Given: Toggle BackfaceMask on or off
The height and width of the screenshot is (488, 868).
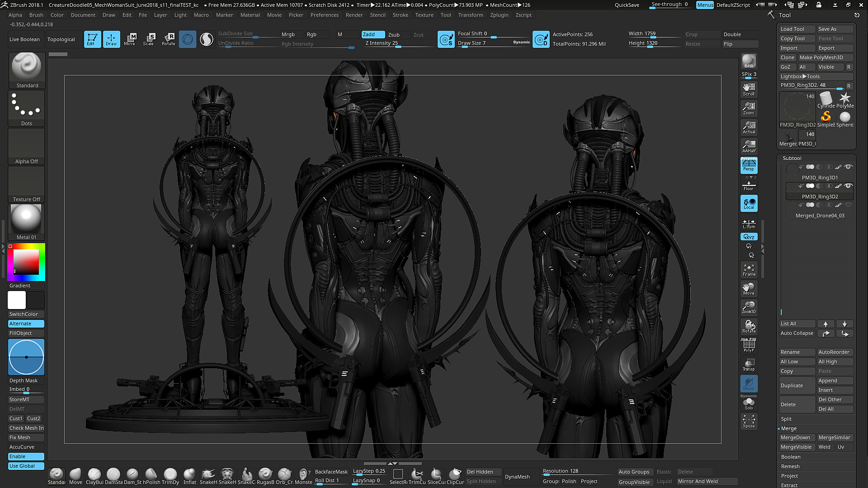Looking at the screenshot, I should click(x=331, y=471).
